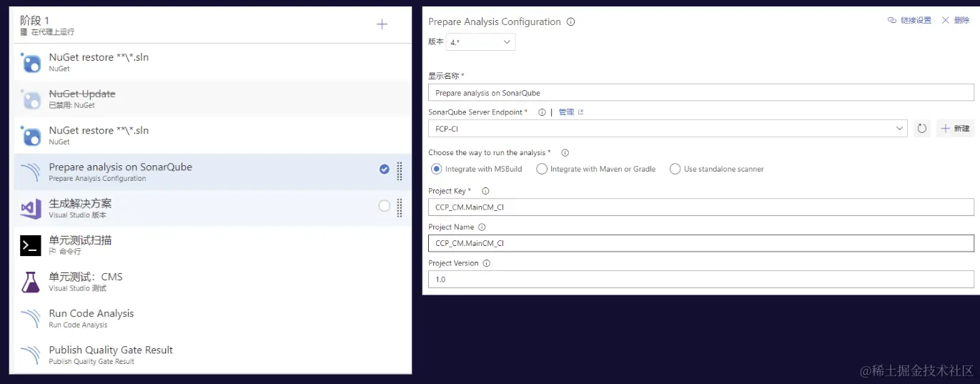This screenshot has width=980, height=384.
Task: Add a task with the plus icon beside 阶段 1
Action: point(382,24)
